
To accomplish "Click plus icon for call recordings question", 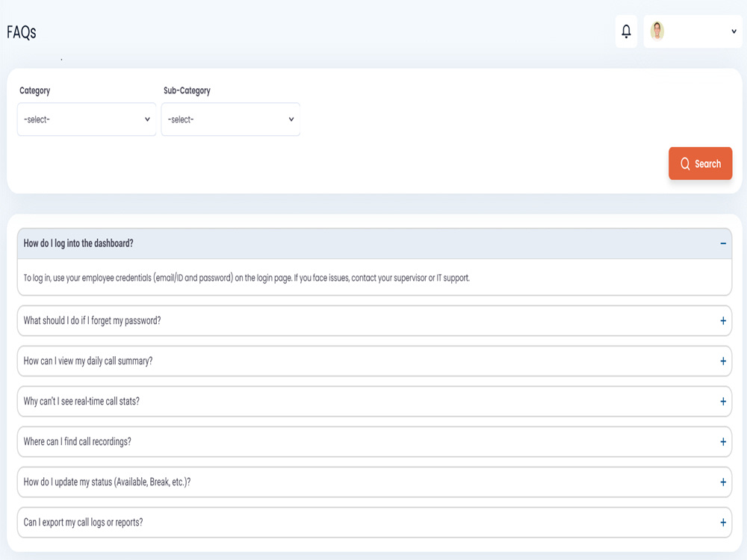I will click(x=723, y=442).
